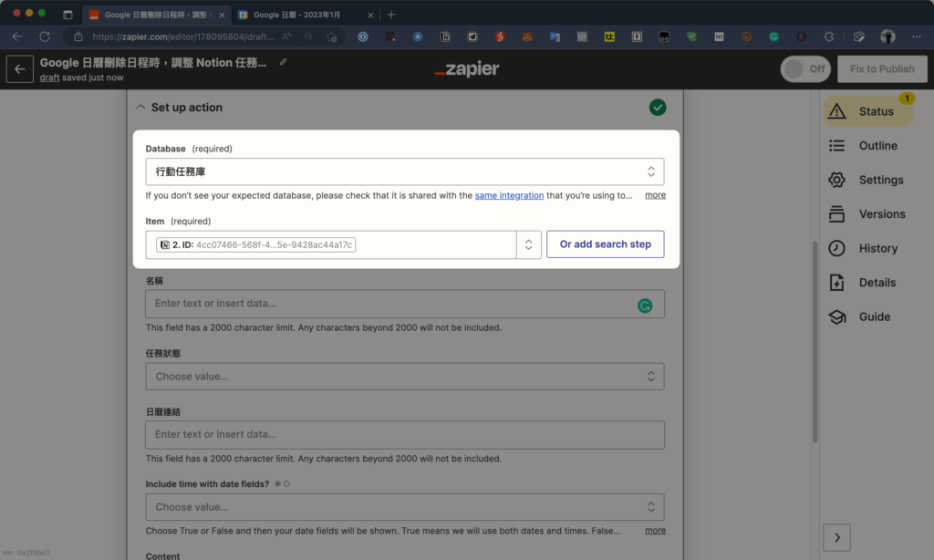This screenshot has height=560, width=934.
Task: Open the 'same integration' link
Action: pyautogui.click(x=509, y=195)
